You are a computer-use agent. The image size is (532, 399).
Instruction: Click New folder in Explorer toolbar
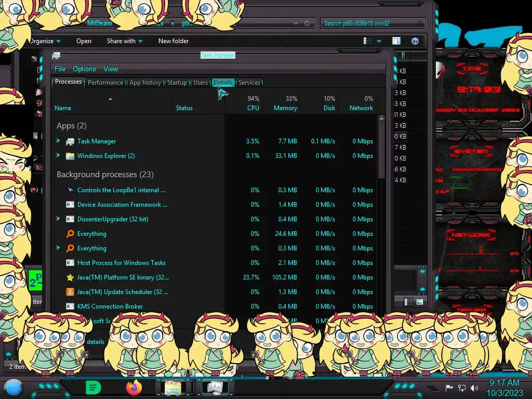174,41
